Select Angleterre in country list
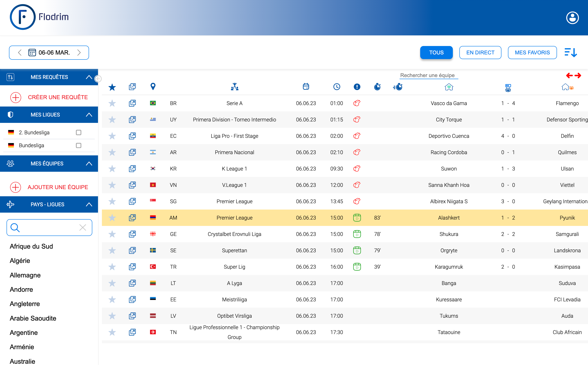The image size is (588, 368). coord(25,304)
